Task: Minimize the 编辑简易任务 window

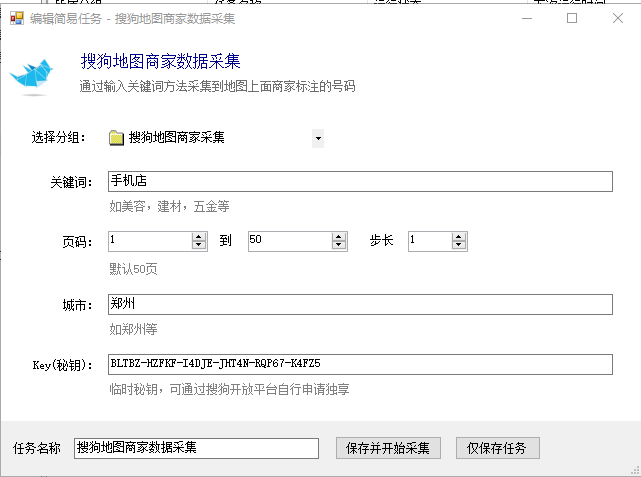Action: tap(527, 18)
